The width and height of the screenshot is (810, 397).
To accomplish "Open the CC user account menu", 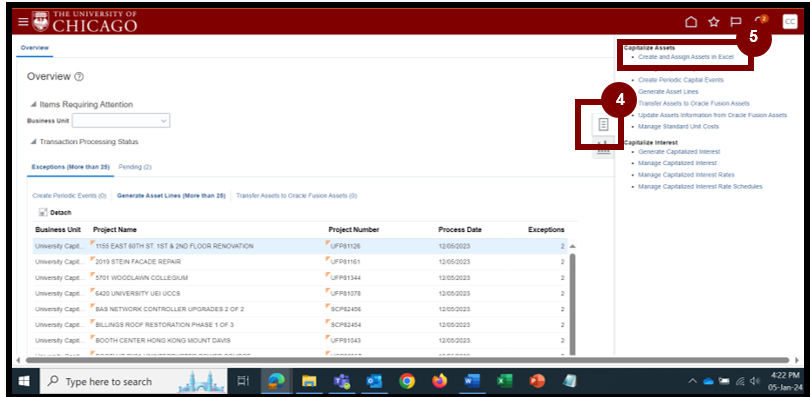I will [x=790, y=21].
